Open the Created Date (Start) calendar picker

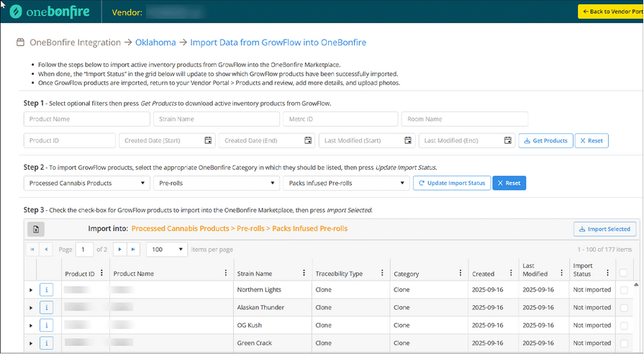click(x=208, y=140)
